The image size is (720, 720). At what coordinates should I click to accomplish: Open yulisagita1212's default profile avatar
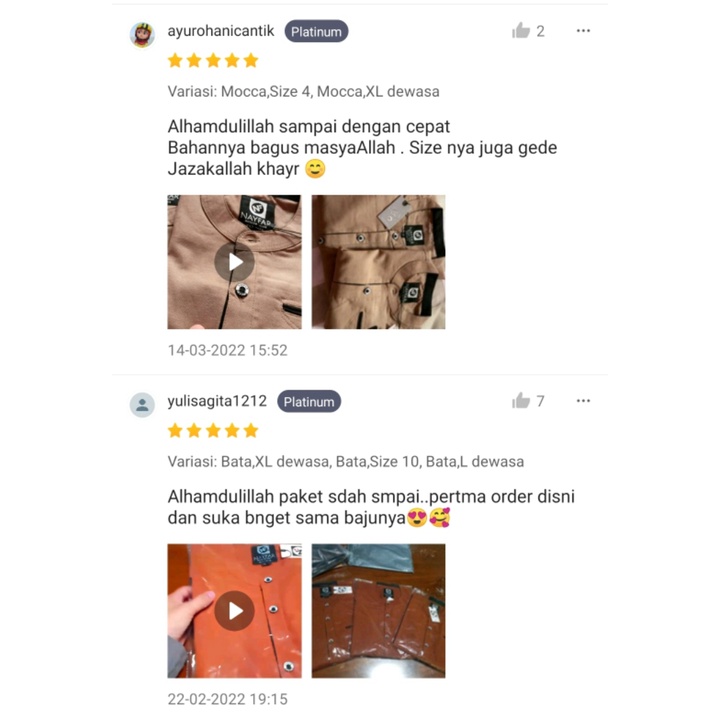pyautogui.click(x=142, y=405)
